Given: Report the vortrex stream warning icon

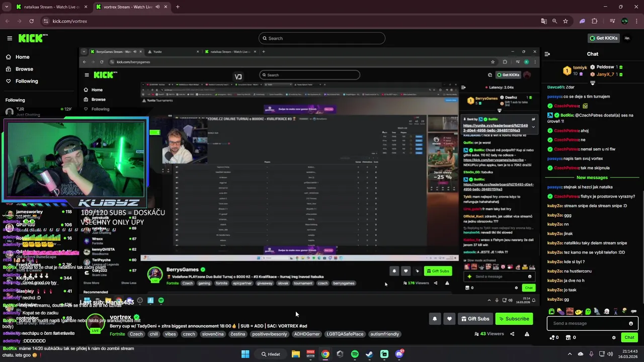Looking at the screenshot, I should [527, 334].
